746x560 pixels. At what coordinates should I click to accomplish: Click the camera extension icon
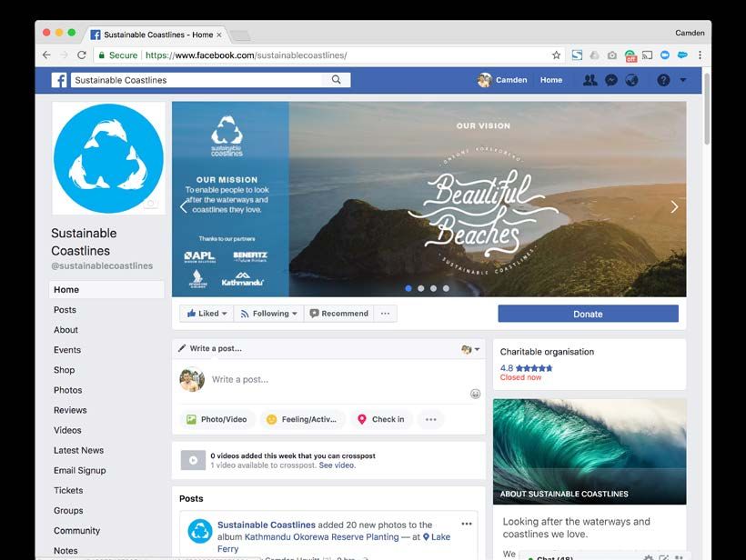[x=612, y=55]
